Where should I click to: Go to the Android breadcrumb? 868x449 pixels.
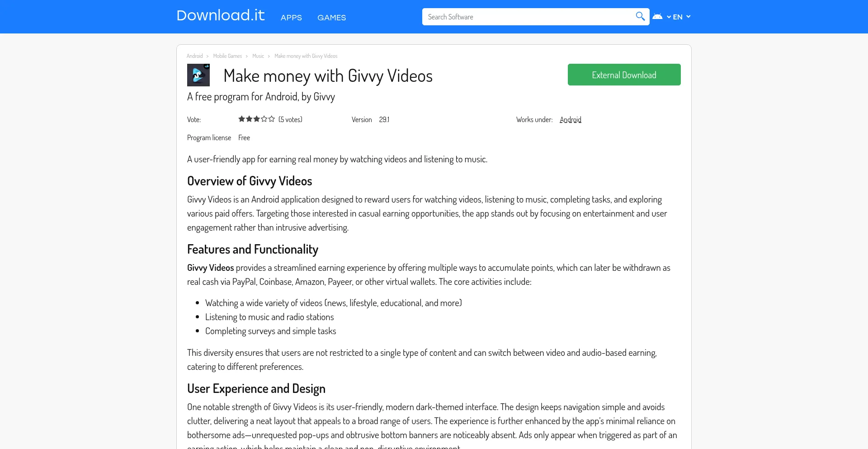[x=194, y=56]
